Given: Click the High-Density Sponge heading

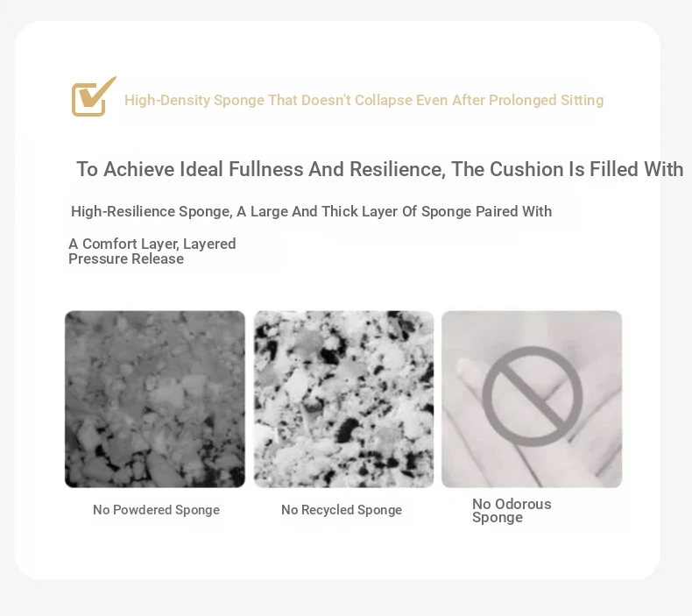Looking at the screenshot, I should point(364,100).
